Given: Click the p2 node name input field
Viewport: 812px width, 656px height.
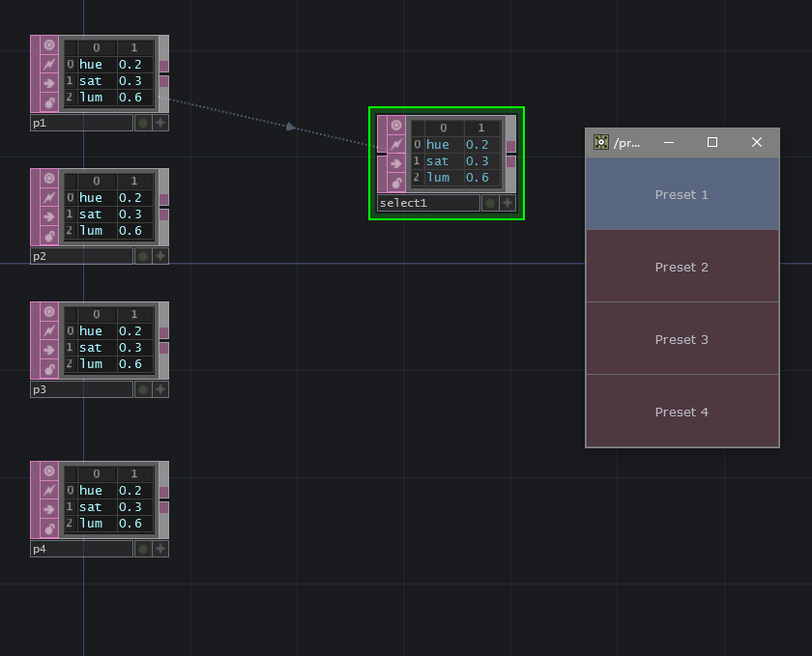Looking at the screenshot, I should [x=80, y=256].
